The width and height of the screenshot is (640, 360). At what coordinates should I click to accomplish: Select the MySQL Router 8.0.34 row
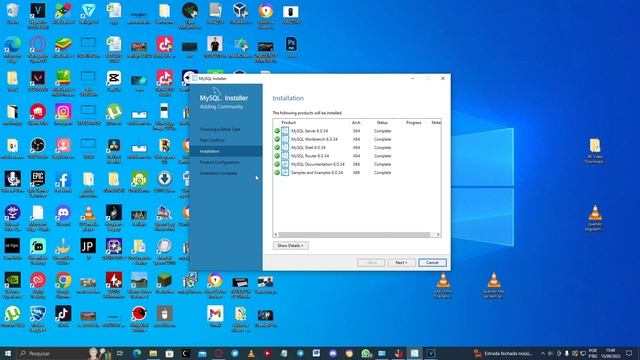[357, 156]
